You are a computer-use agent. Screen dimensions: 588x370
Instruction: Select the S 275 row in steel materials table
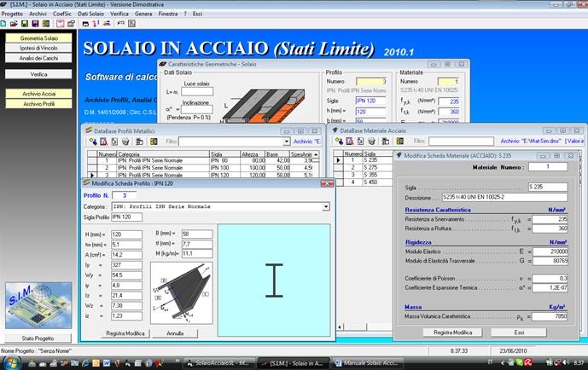pyautogui.click(x=364, y=167)
